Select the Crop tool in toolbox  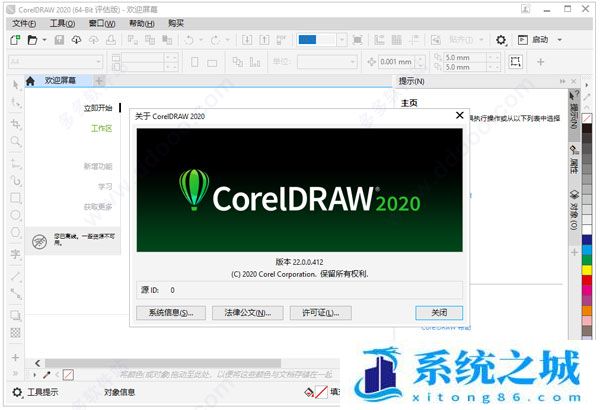15,124
